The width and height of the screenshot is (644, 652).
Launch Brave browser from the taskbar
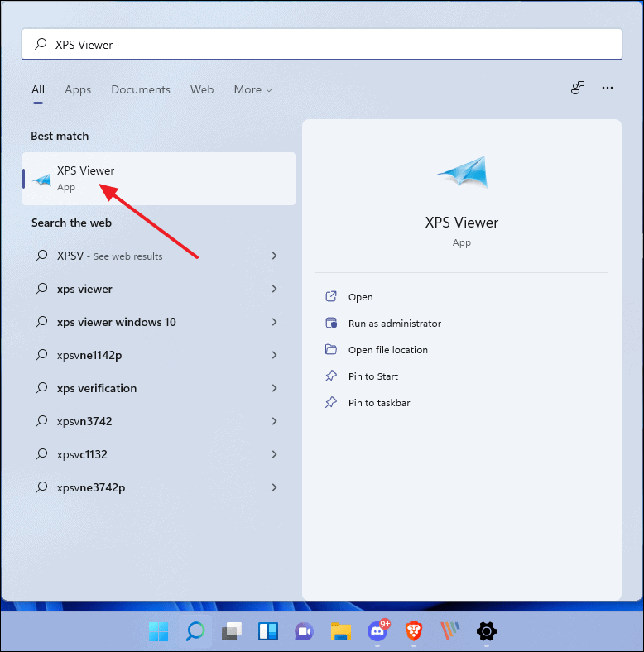(x=414, y=631)
